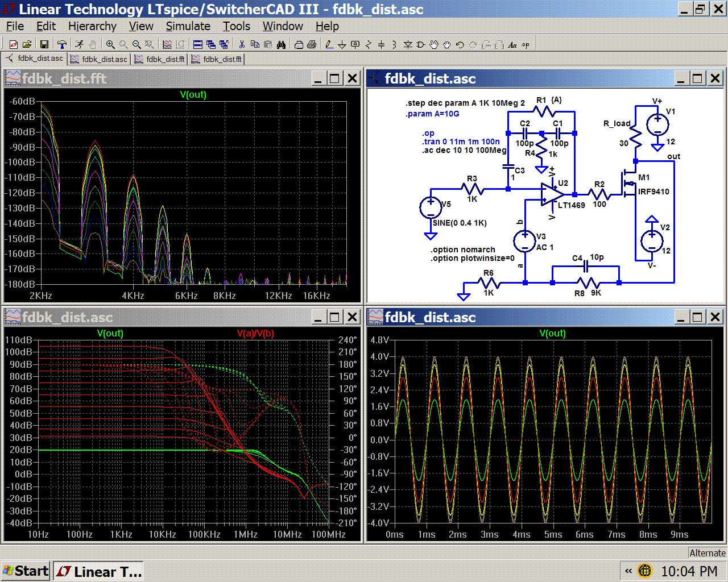Open the Simulate menu
The image size is (728, 582).
pos(188,26)
